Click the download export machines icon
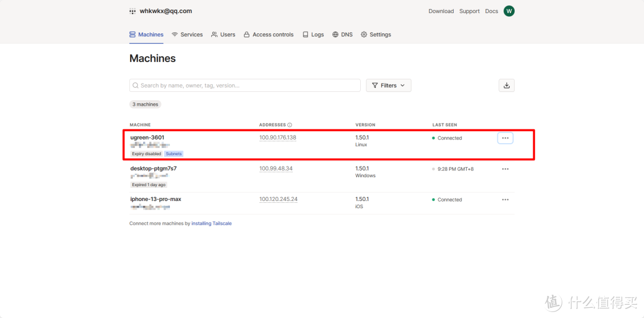644x318 pixels. pos(506,85)
